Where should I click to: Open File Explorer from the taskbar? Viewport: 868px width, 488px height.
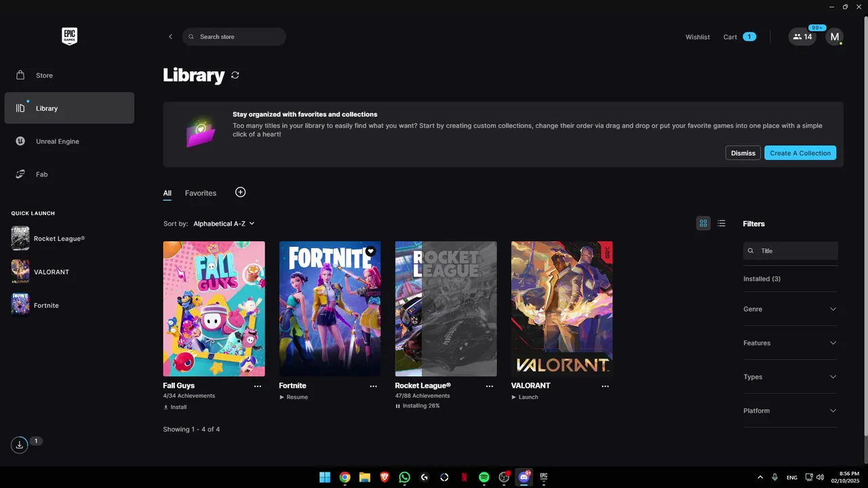(365, 477)
